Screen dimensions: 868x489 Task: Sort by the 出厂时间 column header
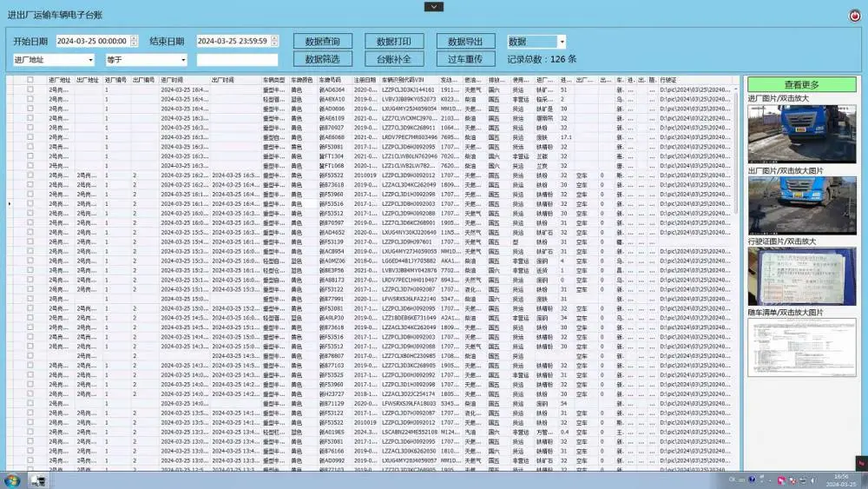pos(236,80)
